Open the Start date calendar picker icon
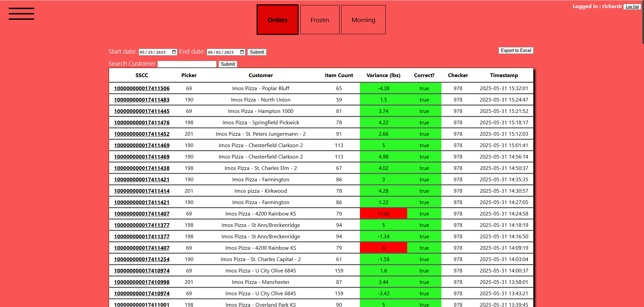The width and height of the screenshot is (644, 307). 174,52
